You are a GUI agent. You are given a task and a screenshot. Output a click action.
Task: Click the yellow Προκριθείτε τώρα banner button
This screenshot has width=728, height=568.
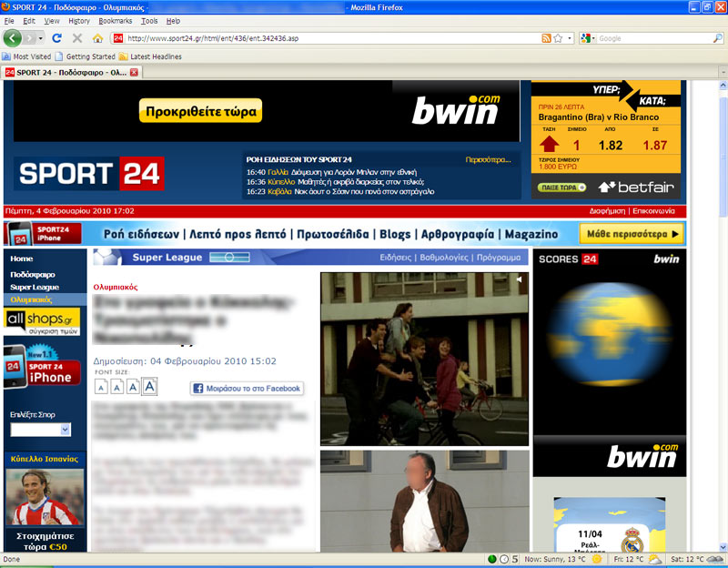point(200,111)
